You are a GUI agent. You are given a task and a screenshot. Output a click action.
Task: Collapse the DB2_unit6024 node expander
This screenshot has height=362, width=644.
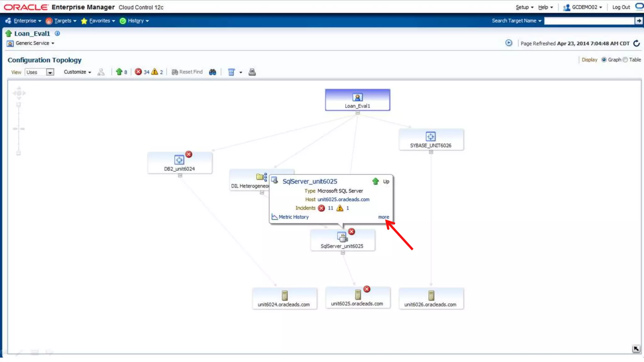point(180,176)
